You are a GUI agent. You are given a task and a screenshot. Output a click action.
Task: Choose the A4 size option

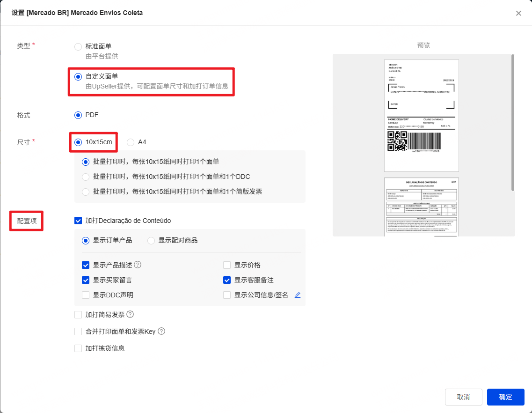pyautogui.click(x=131, y=142)
